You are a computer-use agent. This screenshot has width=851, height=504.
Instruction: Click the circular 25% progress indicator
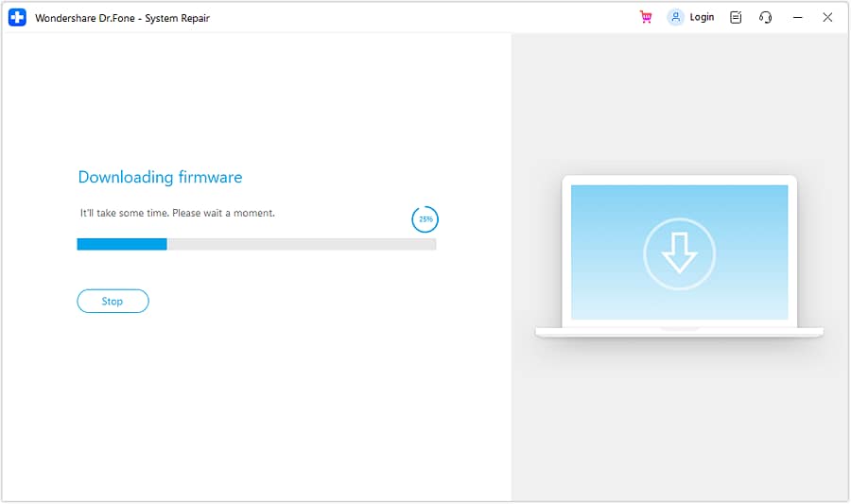425,219
